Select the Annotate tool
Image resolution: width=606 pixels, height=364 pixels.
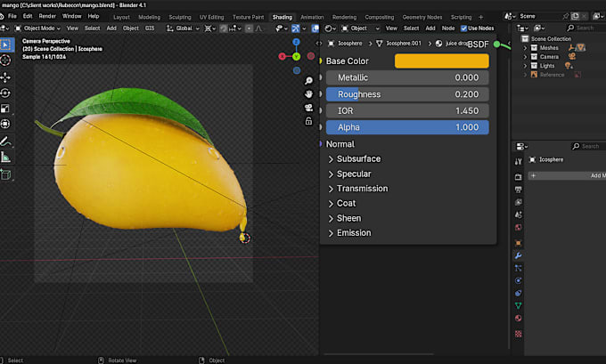coord(5,142)
